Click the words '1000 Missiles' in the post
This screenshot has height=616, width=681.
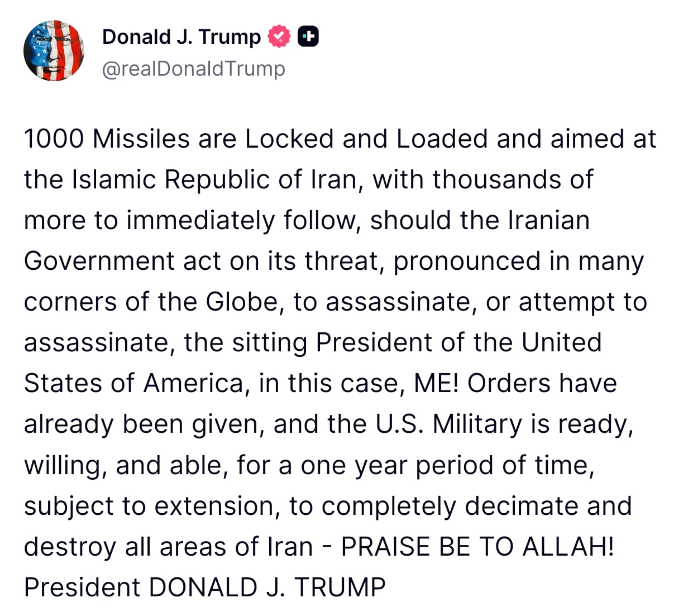(107, 139)
